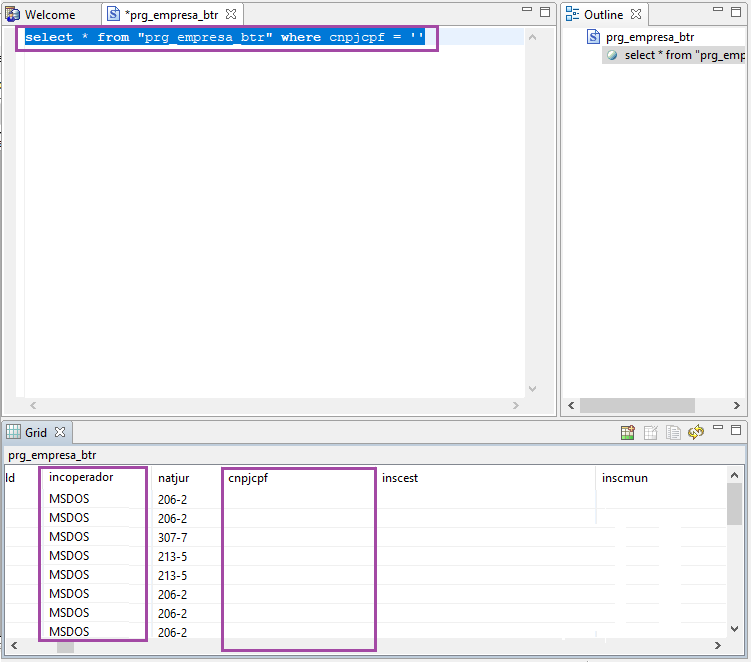Click the copy rows icon in Grid toolbar
This screenshot has height=662, width=751.
click(x=673, y=433)
